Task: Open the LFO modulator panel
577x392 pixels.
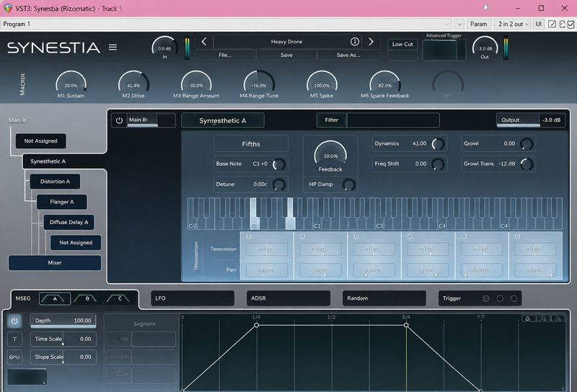Action: click(193, 298)
